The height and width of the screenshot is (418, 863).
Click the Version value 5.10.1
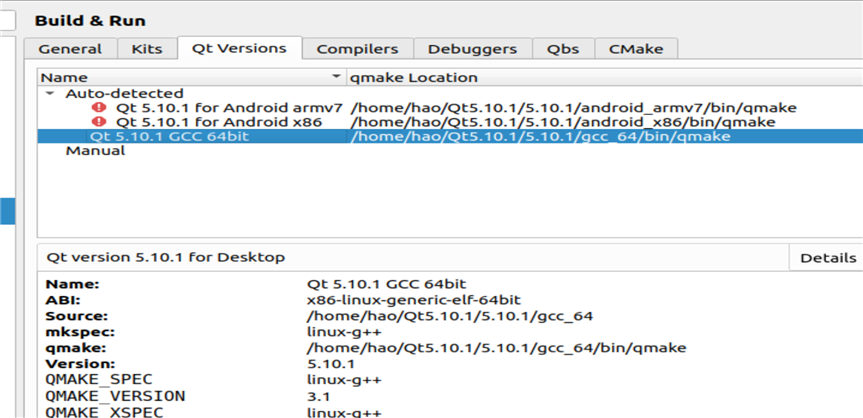click(x=330, y=364)
